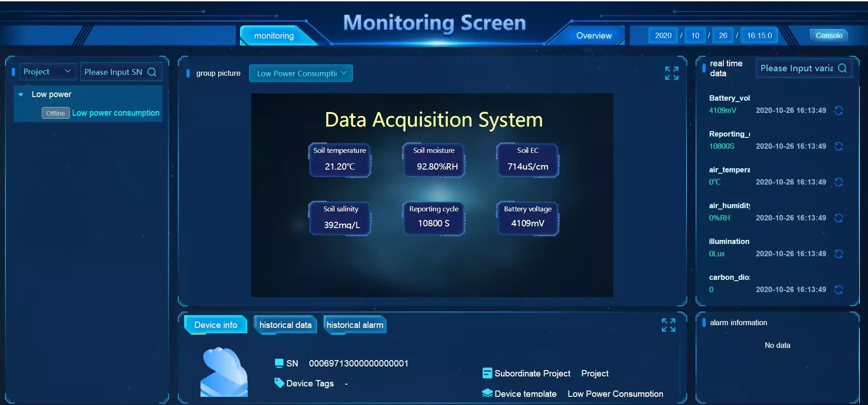Viewport: 868px width, 405px height.
Task: Refresh the Reporting cycle reading
Action: [839, 146]
